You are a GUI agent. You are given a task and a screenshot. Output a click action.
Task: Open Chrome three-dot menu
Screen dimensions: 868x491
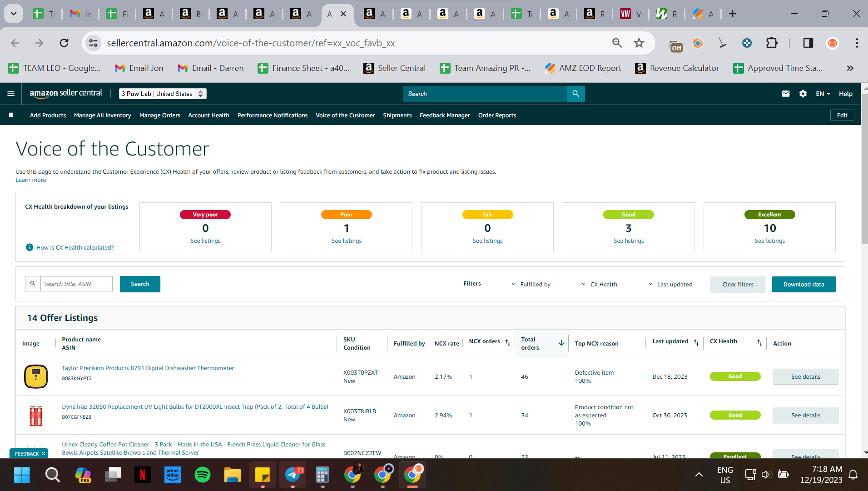(x=857, y=43)
